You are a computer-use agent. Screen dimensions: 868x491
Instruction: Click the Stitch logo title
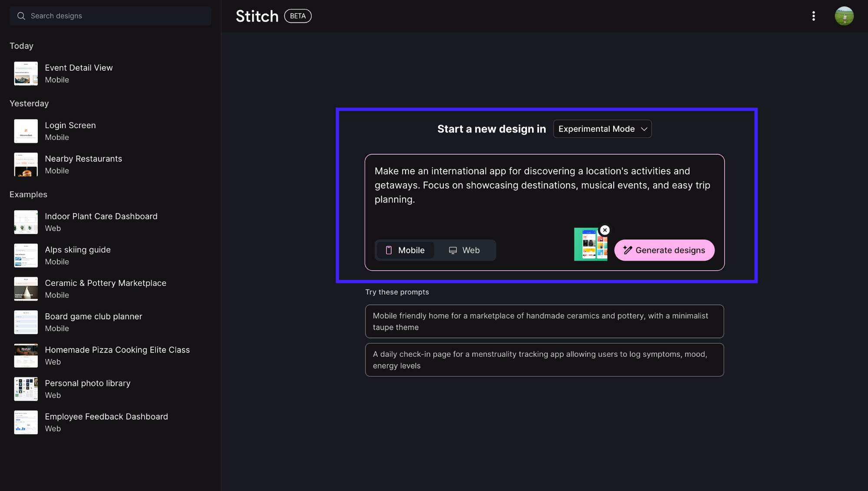point(257,17)
